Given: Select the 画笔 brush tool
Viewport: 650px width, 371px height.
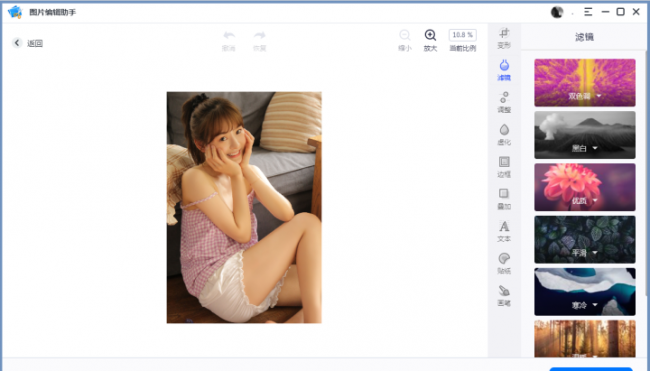Looking at the screenshot, I should pyautogui.click(x=504, y=296).
